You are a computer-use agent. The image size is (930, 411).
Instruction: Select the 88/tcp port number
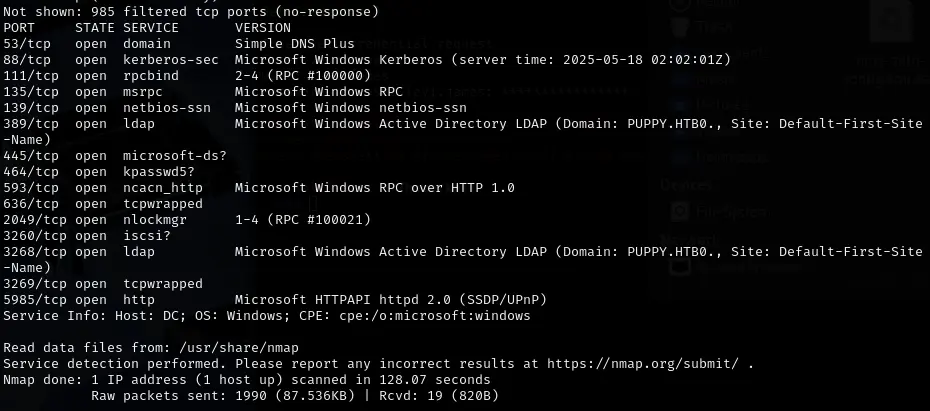[27, 60]
